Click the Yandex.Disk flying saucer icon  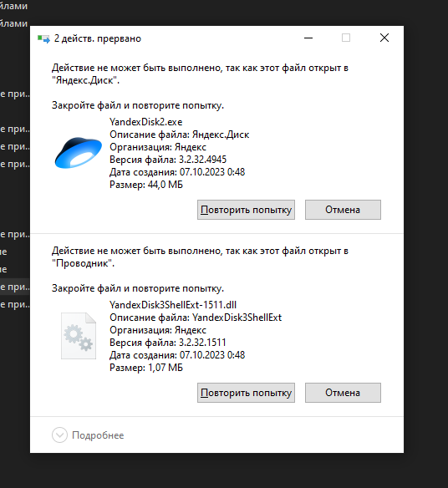(x=78, y=153)
